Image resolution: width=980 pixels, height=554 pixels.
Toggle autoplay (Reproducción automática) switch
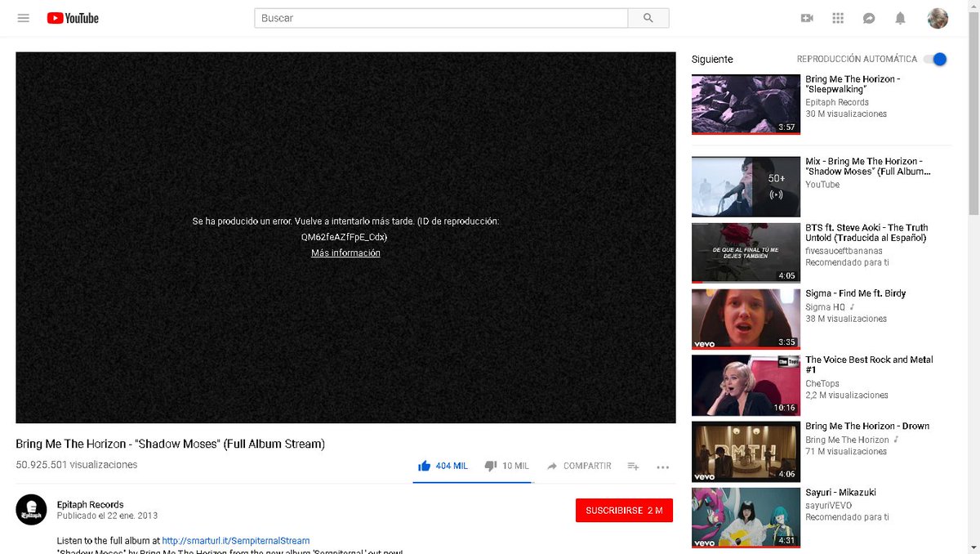936,59
